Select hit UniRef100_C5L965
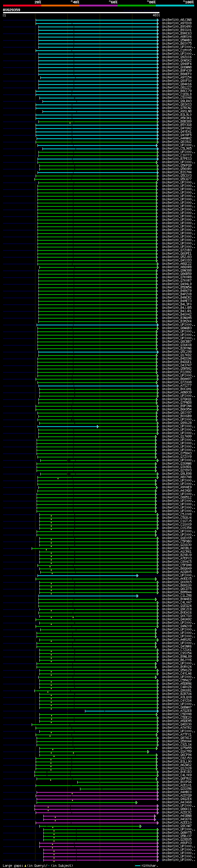Viewport: 197px width, 868px height. pyautogui.click(x=177, y=149)
